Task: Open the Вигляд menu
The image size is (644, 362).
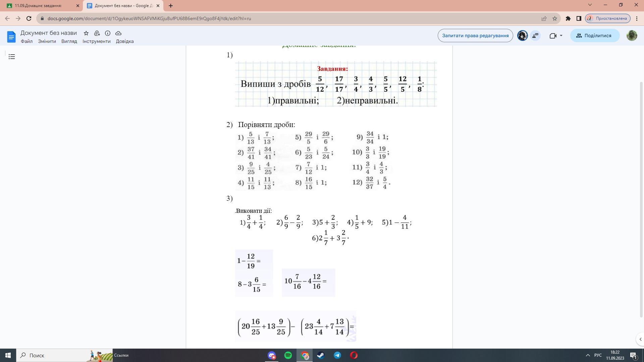Action: (x=69, y=41)
